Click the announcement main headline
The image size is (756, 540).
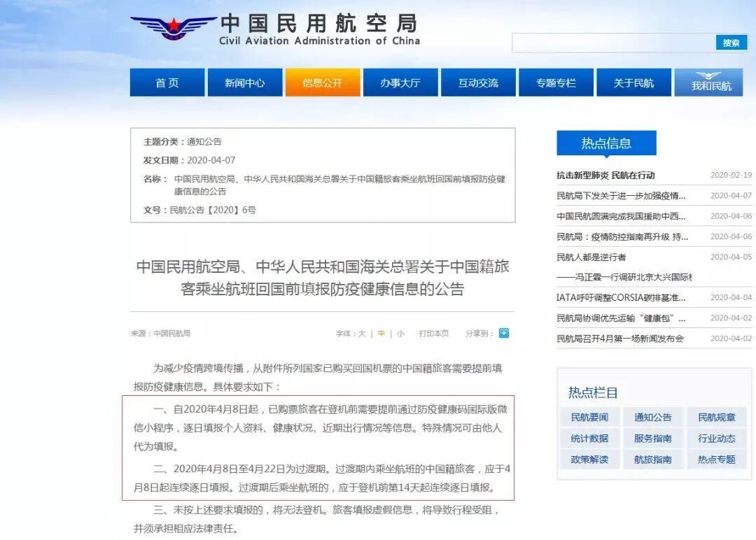point(323,278)
